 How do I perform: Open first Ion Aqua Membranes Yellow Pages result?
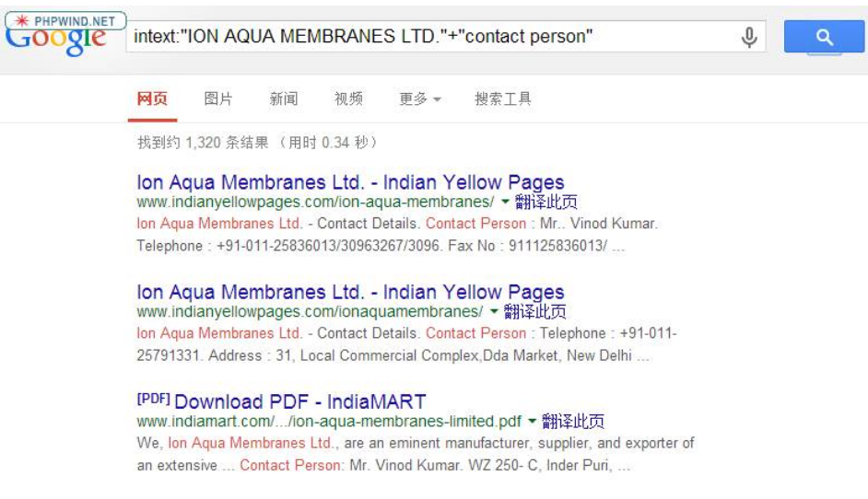(x=350, y=182)
